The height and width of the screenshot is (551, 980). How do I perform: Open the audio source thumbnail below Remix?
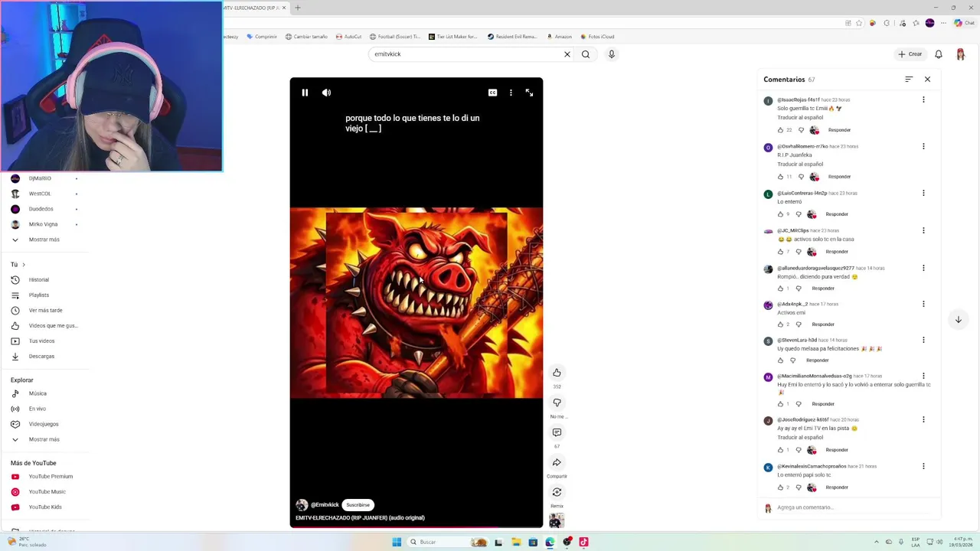(557, 521)
